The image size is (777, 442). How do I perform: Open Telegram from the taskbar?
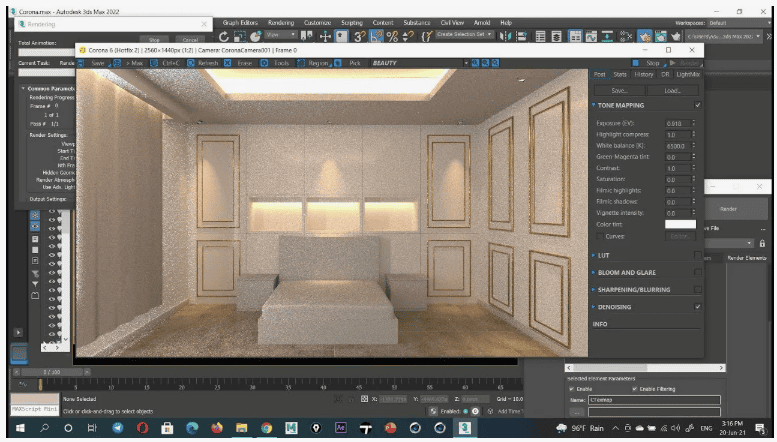pyautogui.click(x=118, y=428)
